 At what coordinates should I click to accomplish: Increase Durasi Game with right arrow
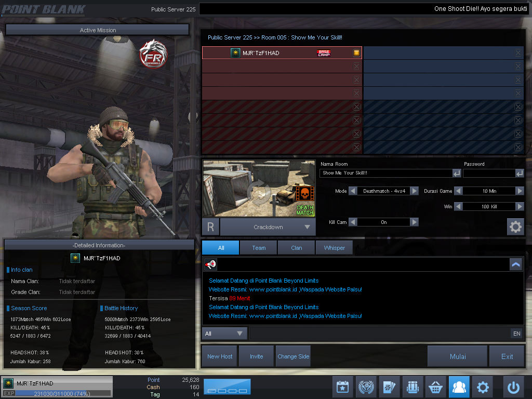pyautogui.click(x=520, y=191)
